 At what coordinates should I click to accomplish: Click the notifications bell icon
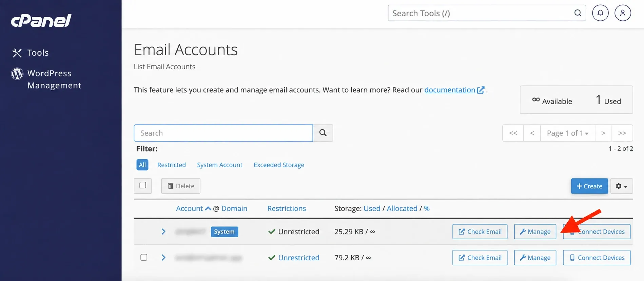[600, 13]
